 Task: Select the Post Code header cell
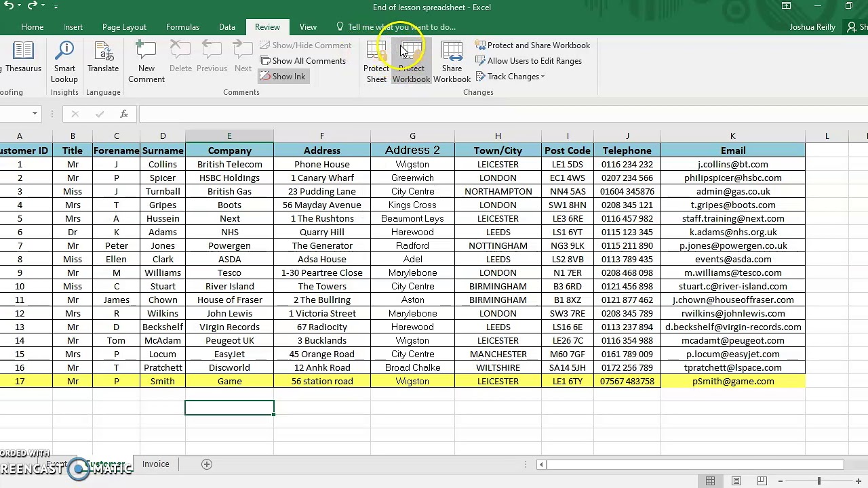[568, 150]
